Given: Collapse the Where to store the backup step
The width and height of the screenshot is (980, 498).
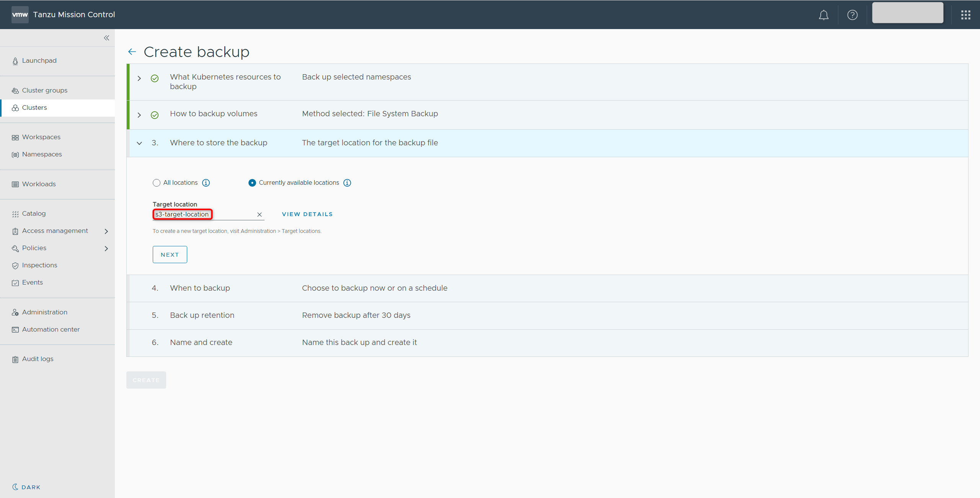Looking at the screenshot, I should (x=139, y=143).
